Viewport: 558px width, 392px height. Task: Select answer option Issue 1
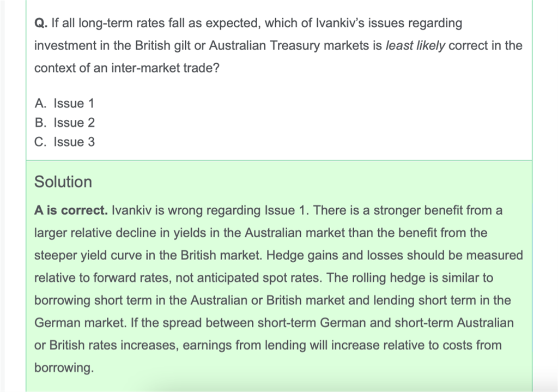pos(74,104)
